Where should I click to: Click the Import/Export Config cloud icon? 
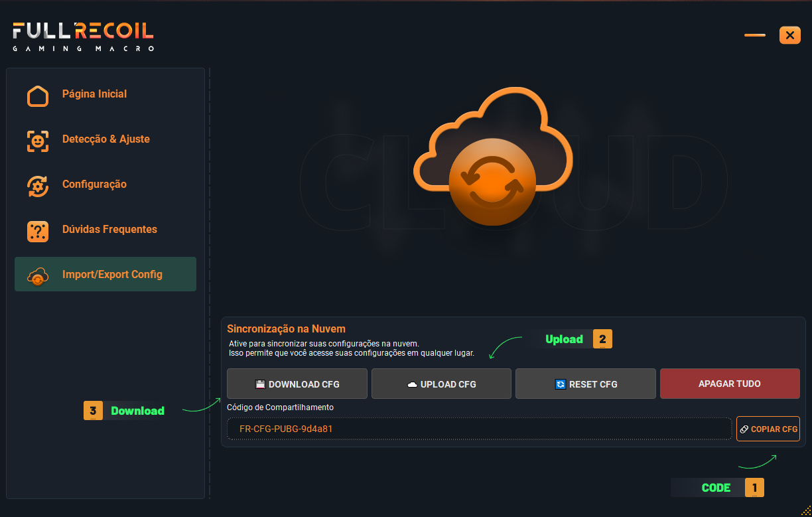38,276
